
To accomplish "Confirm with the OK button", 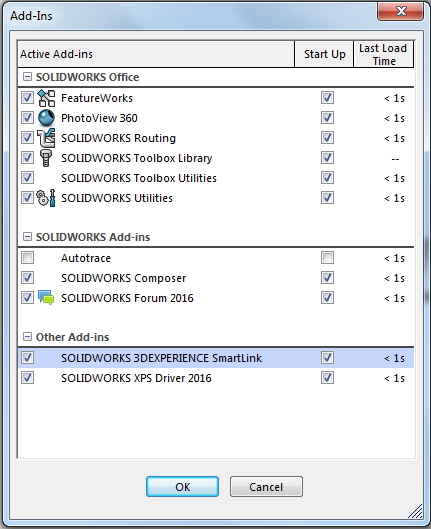I will 182,486.
